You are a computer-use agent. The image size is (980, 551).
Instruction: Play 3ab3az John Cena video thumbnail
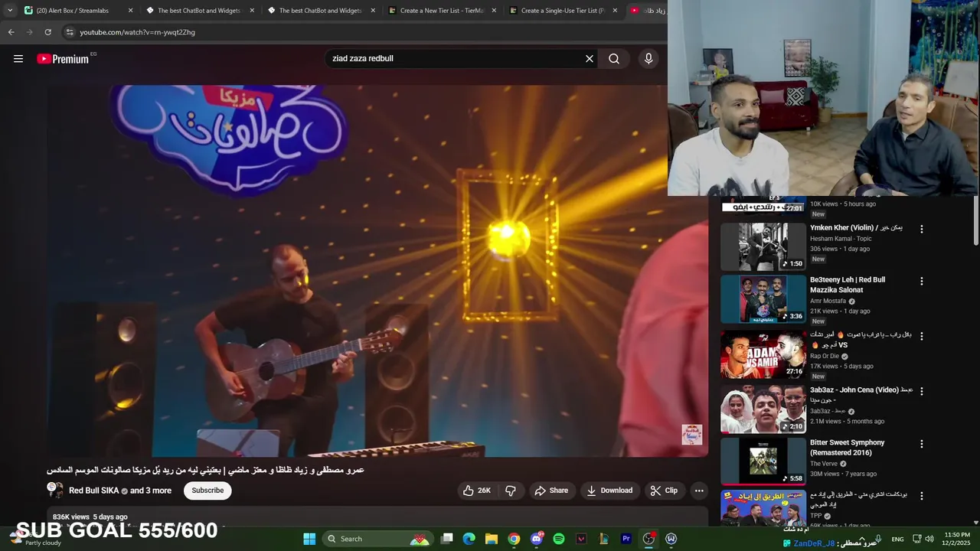tap(763, 409)
